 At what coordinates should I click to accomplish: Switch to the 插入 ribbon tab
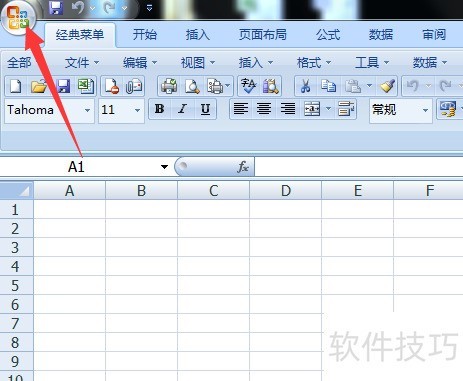(198, 35)
